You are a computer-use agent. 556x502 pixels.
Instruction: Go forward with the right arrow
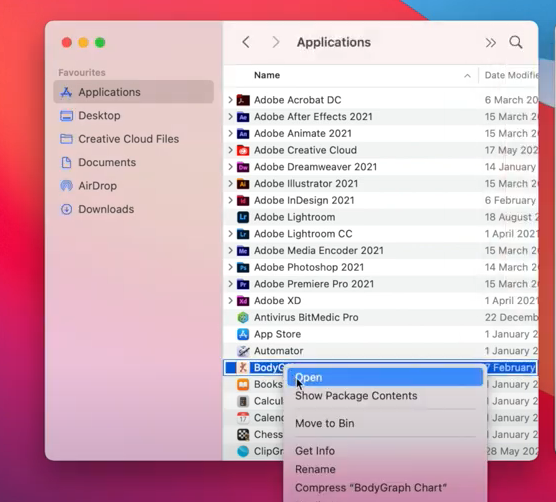coord(276,42)
